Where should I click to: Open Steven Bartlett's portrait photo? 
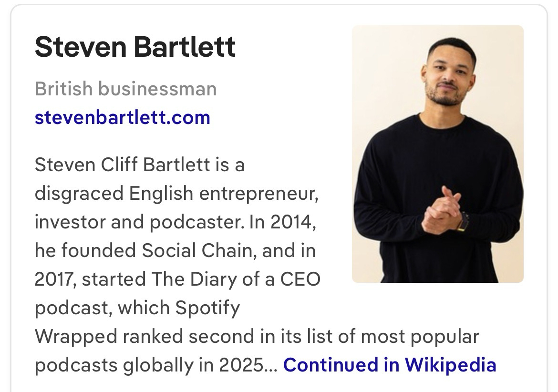437,154
